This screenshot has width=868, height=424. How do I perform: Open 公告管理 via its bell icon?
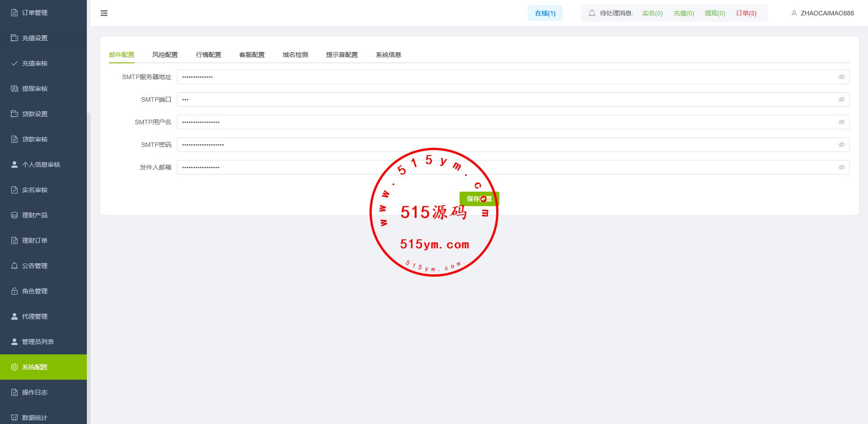[14, 266]
